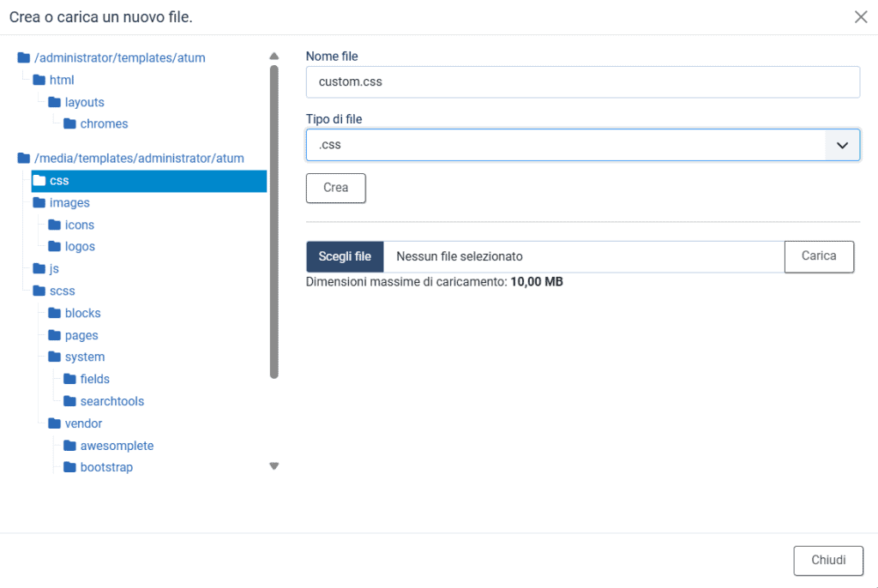Click the folder tree scroll down arrow
Viewport: 878px width, 588px height.
pos(274,466)
